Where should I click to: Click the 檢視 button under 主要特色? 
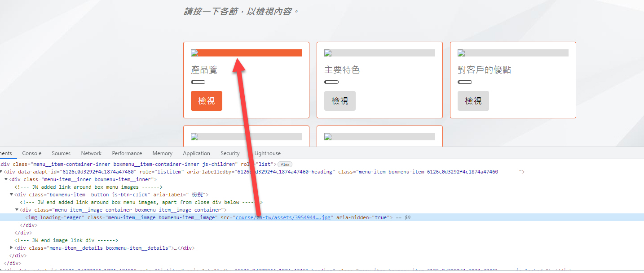340,101
